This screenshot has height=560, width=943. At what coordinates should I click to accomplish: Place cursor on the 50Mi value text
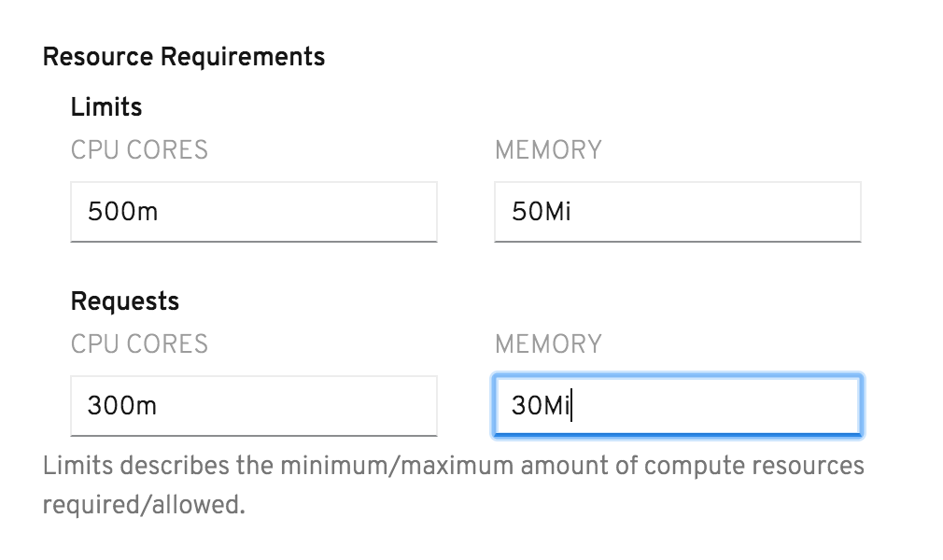[542, 212]
